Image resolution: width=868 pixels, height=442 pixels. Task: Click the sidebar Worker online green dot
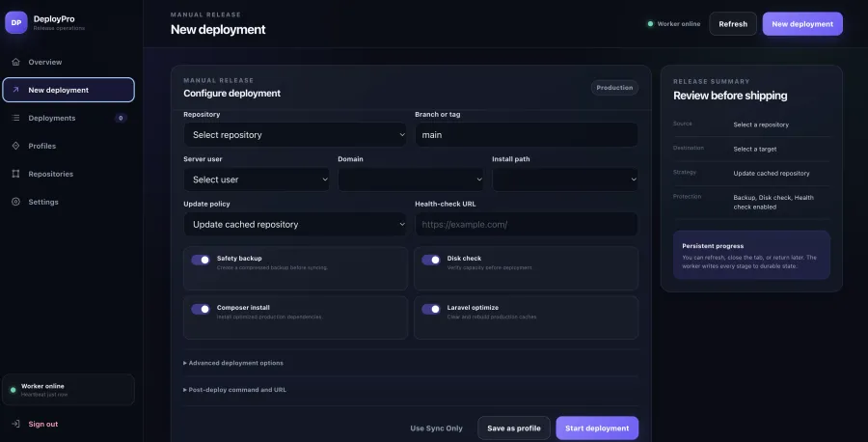13,390
